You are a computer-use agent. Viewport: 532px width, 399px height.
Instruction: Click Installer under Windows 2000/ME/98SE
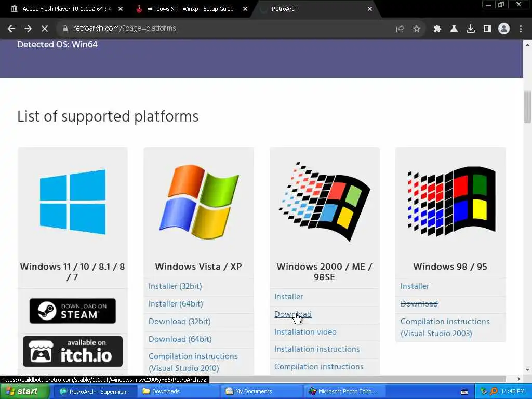tap(288, 297)
